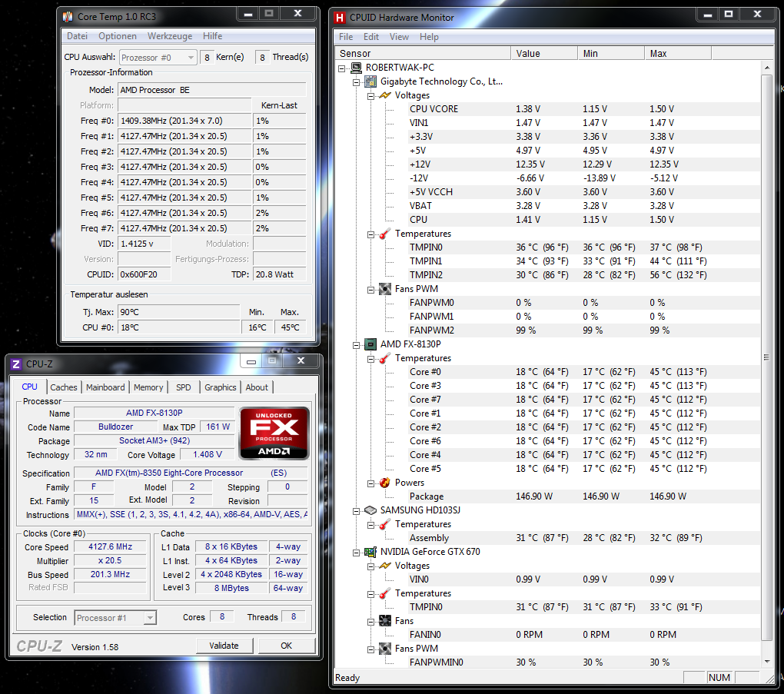Click the CPU-Z purple title bar icon
This screenshot has width=784, height=694.
16,364
